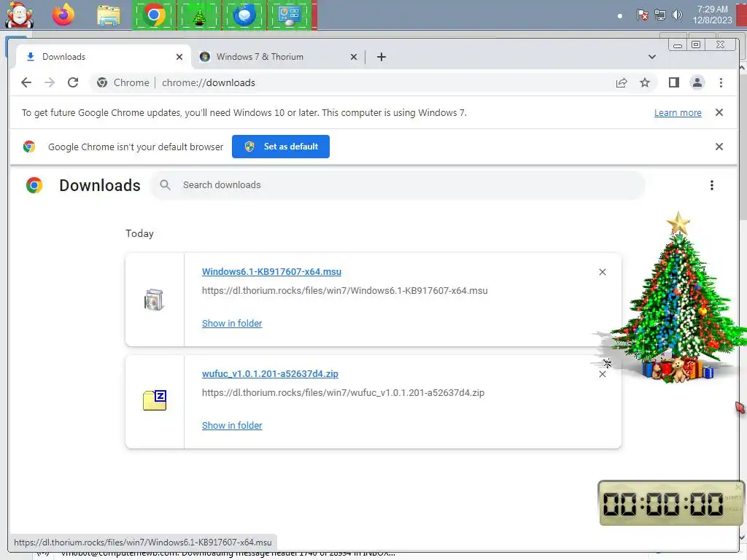The image size is (747, 560).
Task: Click the msu installer file icon
Action: click(154, 300)
